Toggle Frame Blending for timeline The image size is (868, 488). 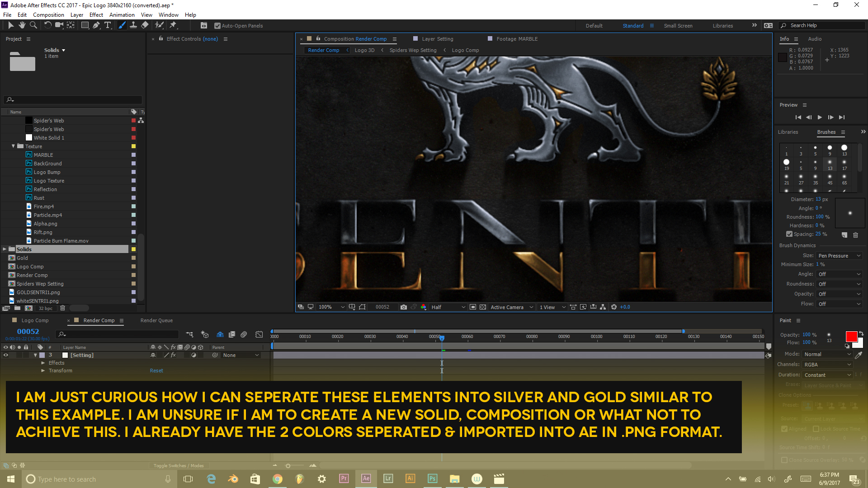(x=232, y=334)
